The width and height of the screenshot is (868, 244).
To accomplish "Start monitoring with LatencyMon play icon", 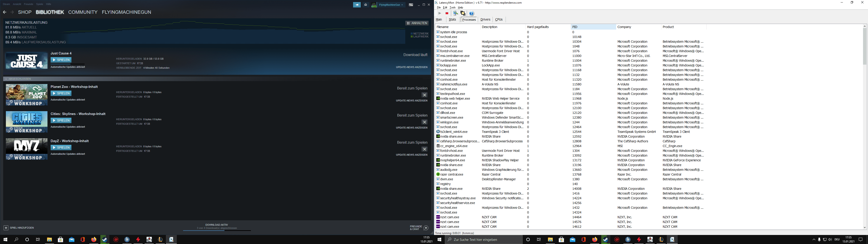I will (x=439, y=14).
